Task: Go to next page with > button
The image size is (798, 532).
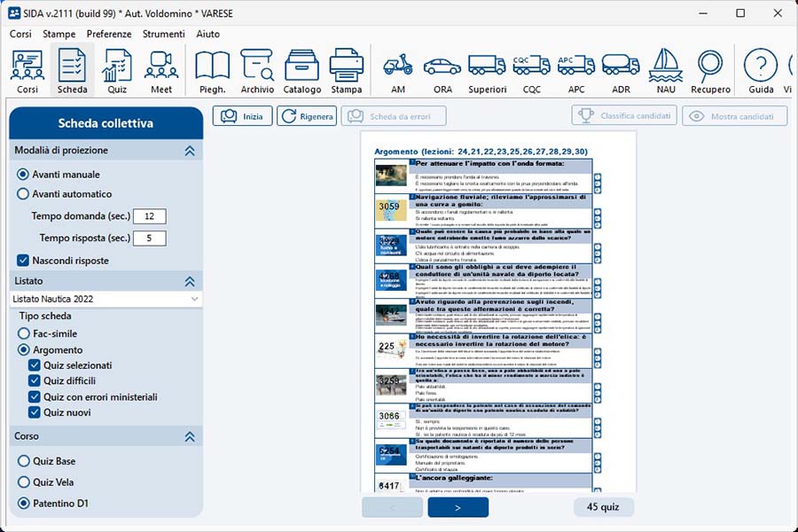Action: tap(458, 507)
